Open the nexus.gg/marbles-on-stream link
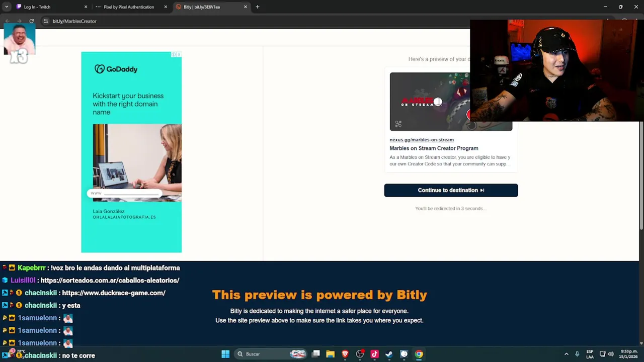Viewport: 644px width, 362px height. 422,140
